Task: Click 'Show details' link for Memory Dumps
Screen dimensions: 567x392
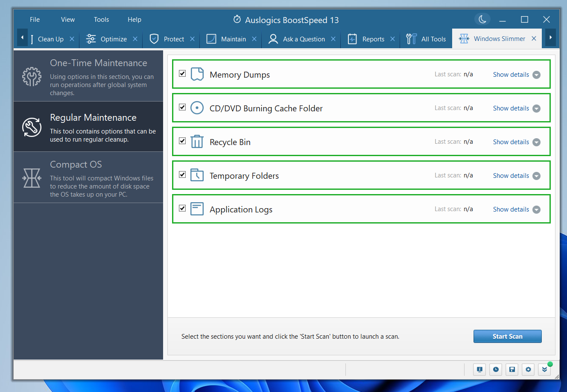Action: [511, 75]
